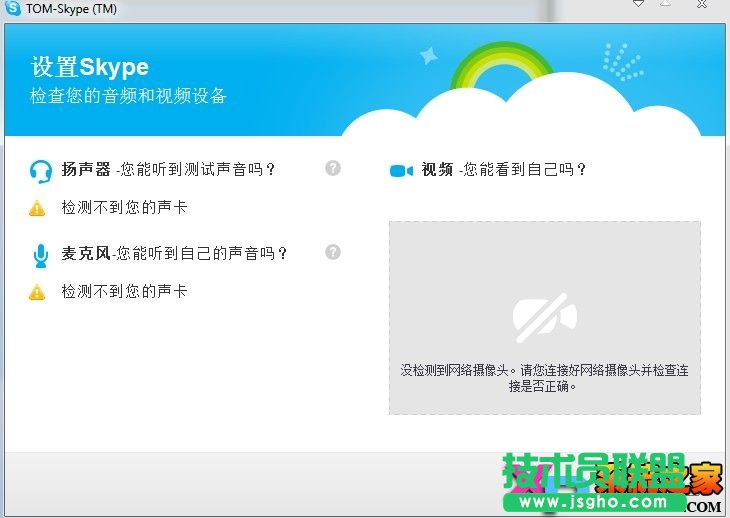Click the Skype logo in title bar
This screenshot has width=730, height=518.
click(x=12, y=8)
